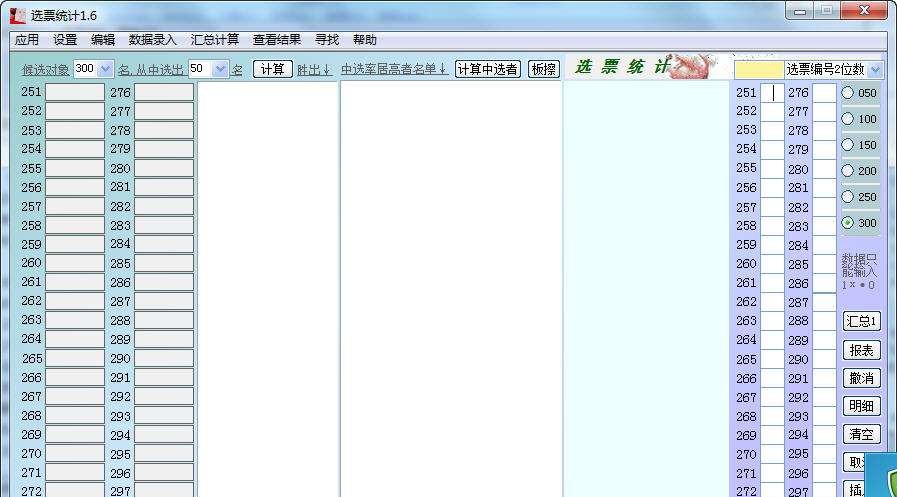Screen dimensions: 897x497
Task: Click the 中选率居高者名单 list area
Action: [451, 289]
